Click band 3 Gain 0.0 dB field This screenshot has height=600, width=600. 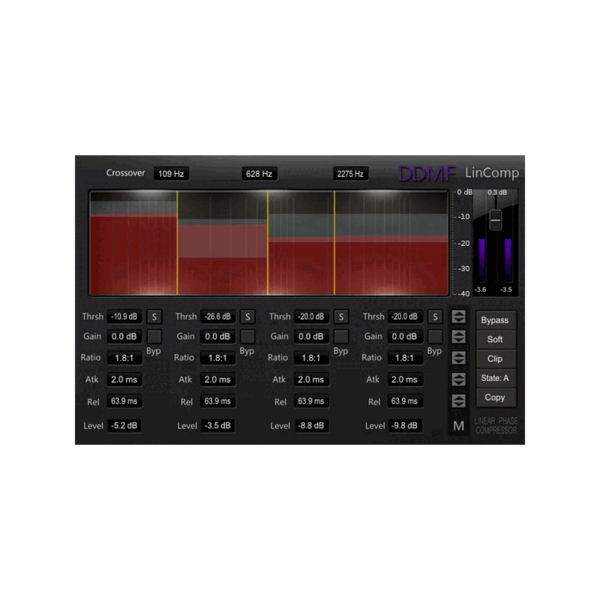(311, 337)
